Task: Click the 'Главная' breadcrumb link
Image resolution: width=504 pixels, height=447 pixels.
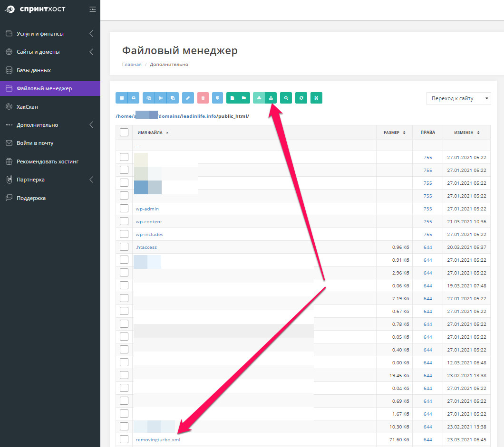Action: click(132, 65)
